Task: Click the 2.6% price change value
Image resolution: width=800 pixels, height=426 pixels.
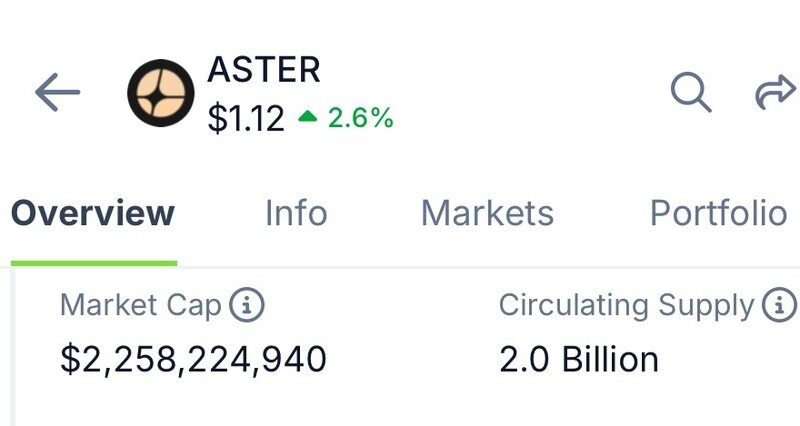Action: [360, 119]
